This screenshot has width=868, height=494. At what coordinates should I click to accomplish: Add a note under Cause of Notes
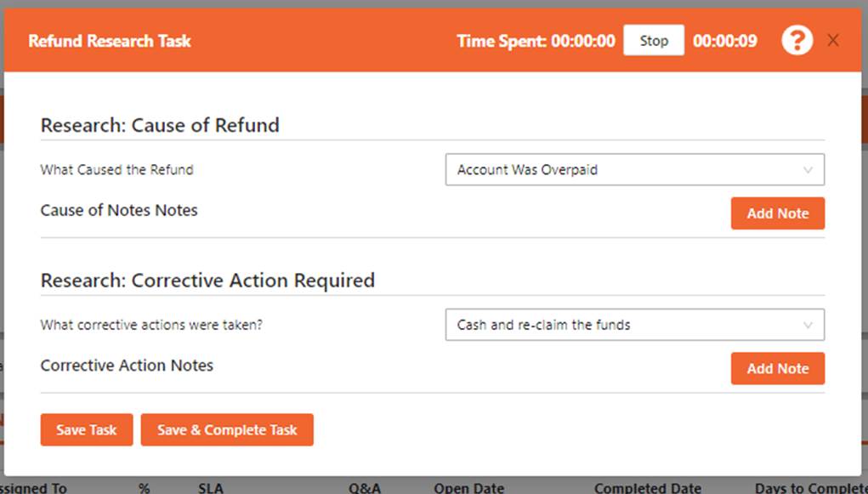777,213
